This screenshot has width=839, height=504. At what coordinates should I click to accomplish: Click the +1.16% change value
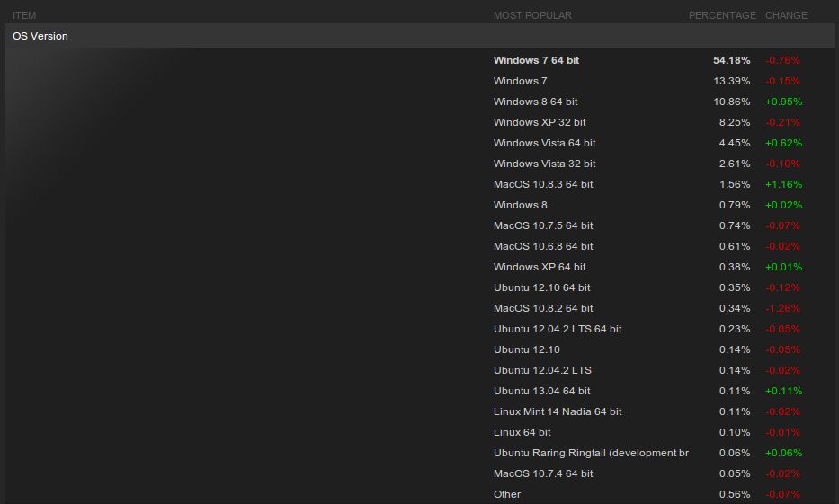[x=784, y=184]
